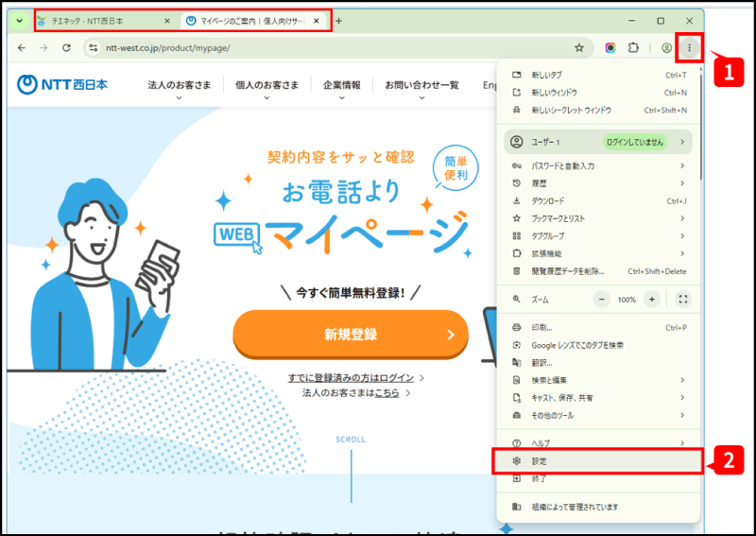Expand ヘルプ submenu
The image size is (756, 536).
click(598, 443)
